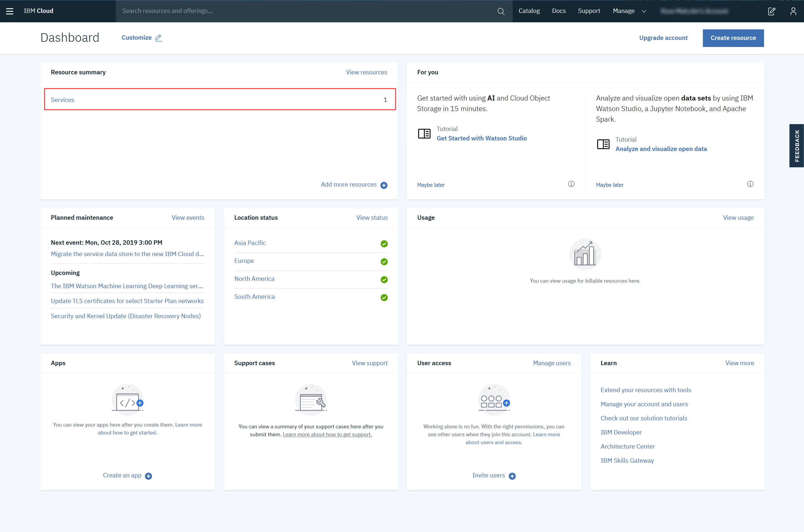The height and width of the screenshot is (532, 804).
Task: Click plus icon next to Add more resources
Action: click(384, 185)
